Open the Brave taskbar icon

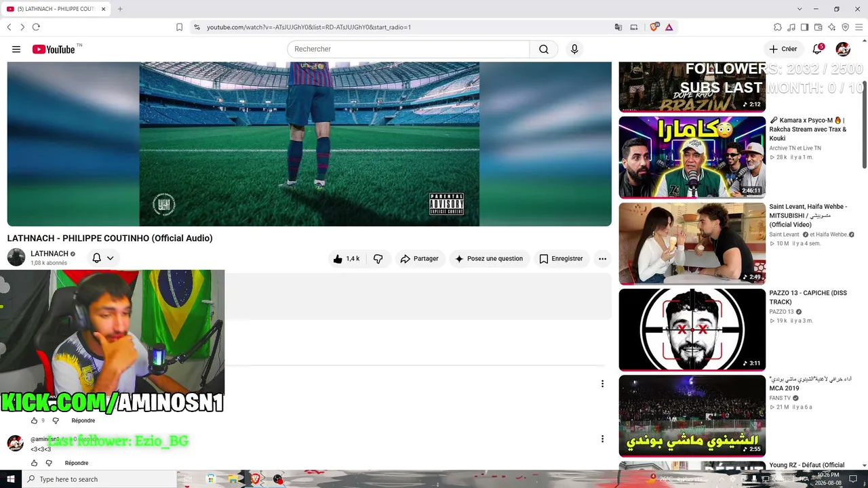click(x=255, y=479)
